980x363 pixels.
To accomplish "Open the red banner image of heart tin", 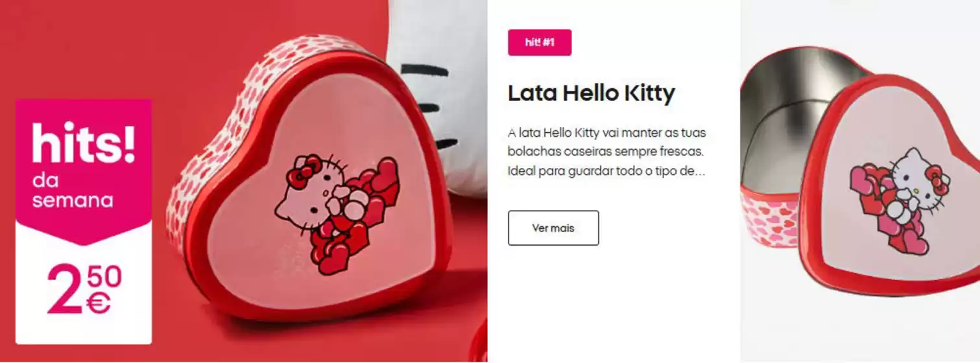I will (244, 181).
